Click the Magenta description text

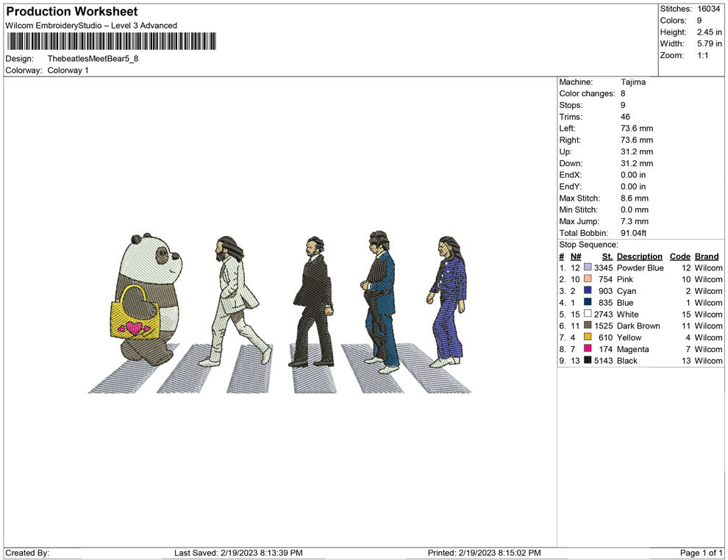[633, 349]
